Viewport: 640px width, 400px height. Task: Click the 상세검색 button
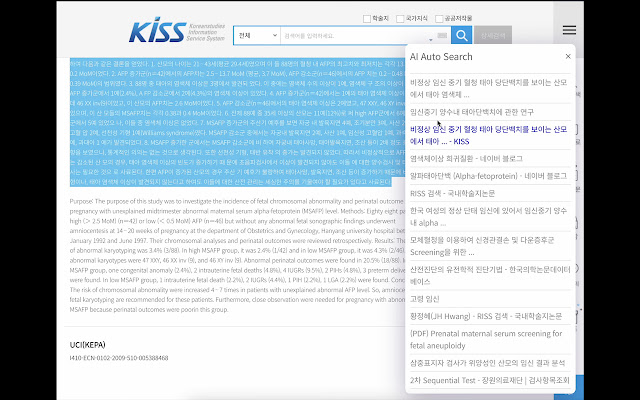point(493,36)
